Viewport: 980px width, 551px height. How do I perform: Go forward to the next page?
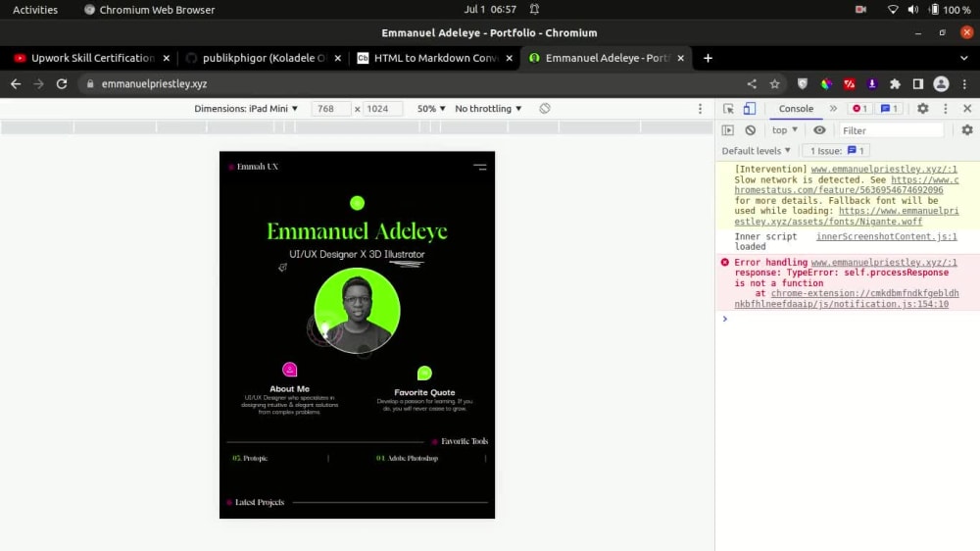click(x=39, y=83)
